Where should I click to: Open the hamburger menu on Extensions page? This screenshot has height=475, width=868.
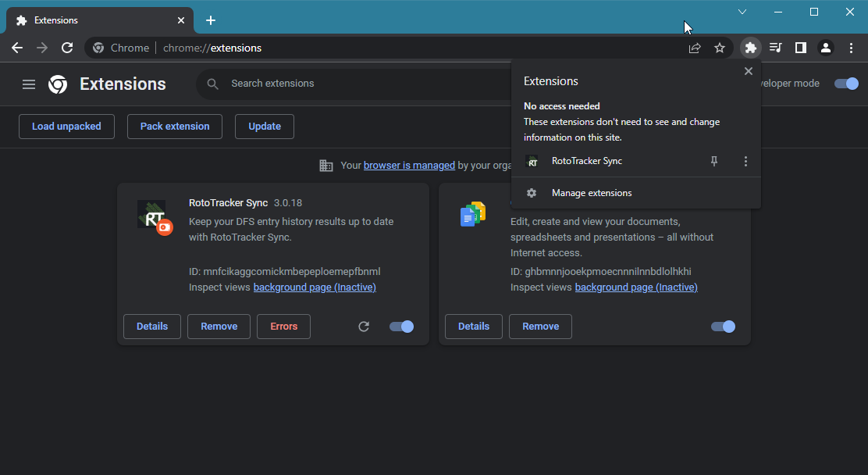[x=29, y=84]
